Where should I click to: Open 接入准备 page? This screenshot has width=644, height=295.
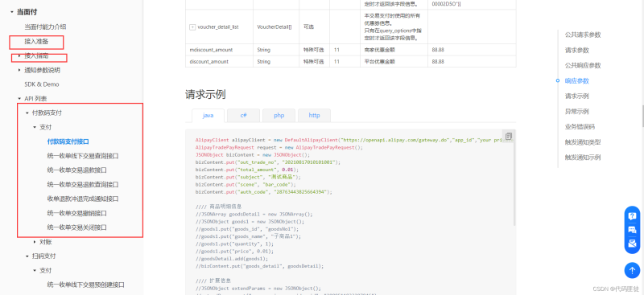tap(36, 42)
